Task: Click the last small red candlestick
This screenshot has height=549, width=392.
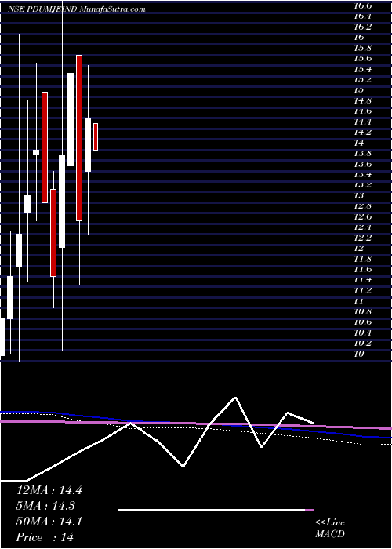Action: click(x=96, y=136)
